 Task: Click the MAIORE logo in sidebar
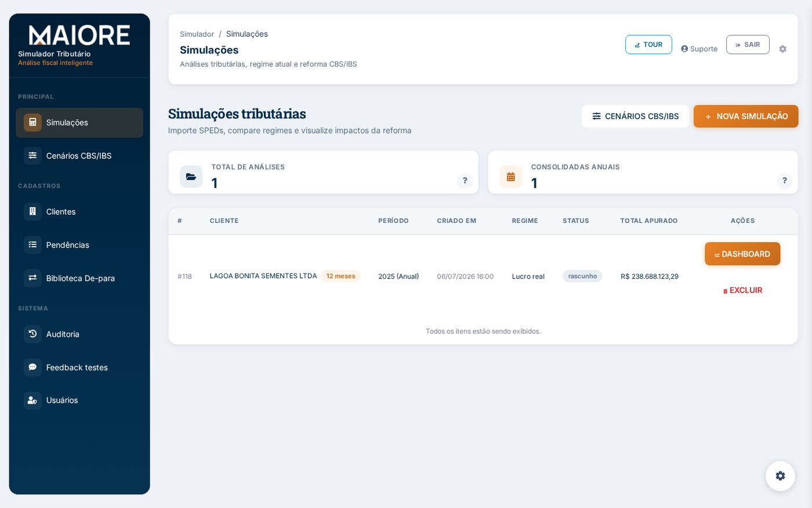point(79,35)
